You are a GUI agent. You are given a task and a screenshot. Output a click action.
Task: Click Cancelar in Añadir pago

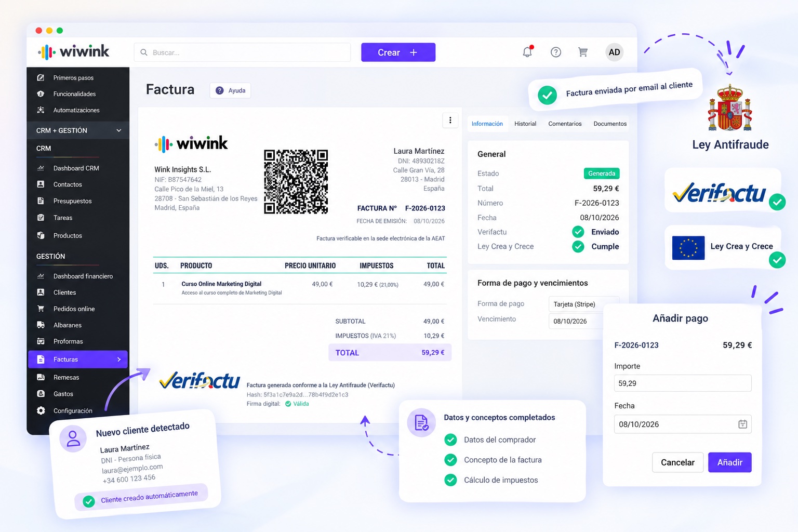coord(677,462)
